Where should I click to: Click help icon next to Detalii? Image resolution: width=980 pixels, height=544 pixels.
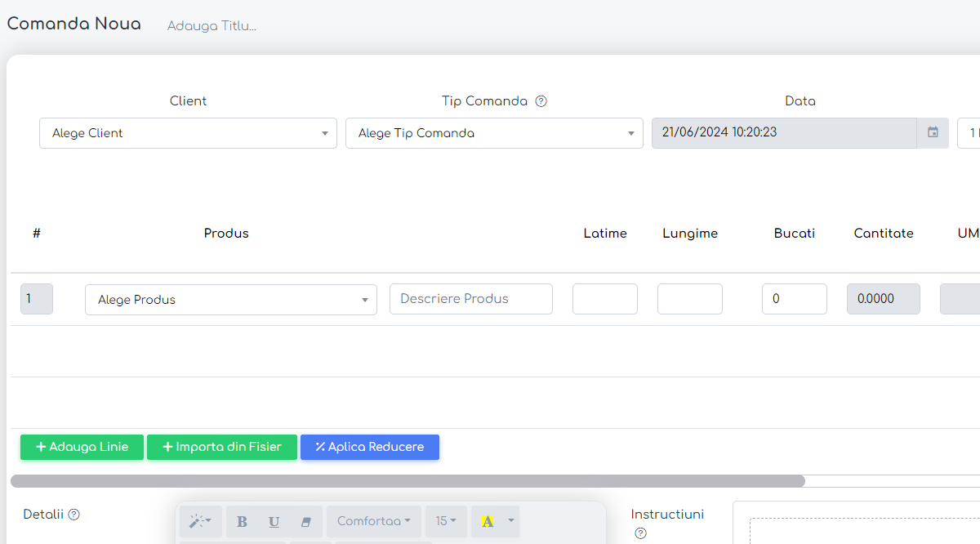74,515
